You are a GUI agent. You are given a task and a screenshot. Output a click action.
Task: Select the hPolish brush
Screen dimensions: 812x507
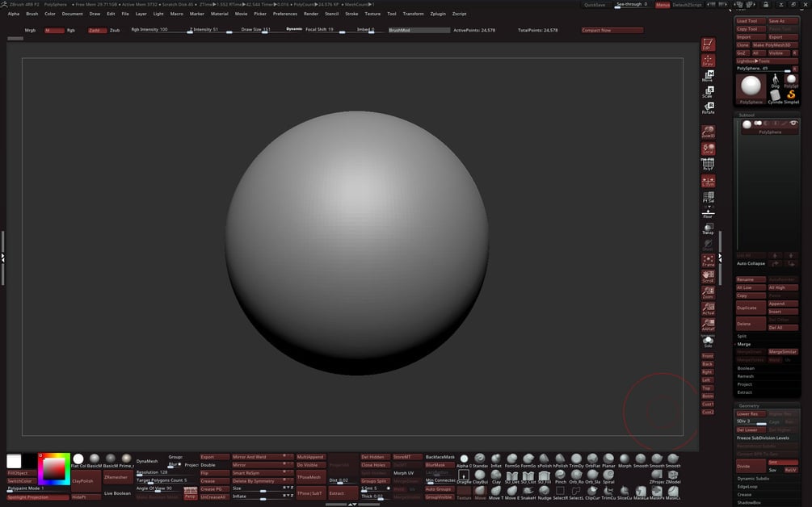point(561,460)
